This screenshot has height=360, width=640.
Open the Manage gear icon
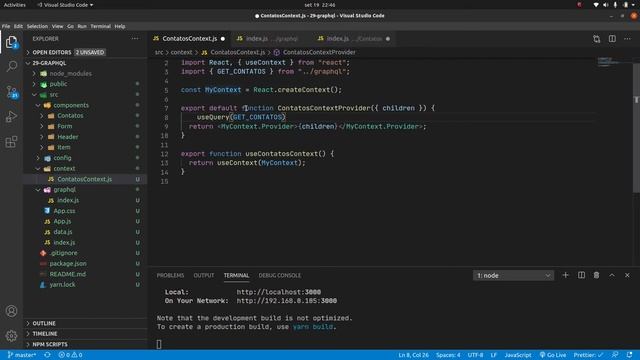(x=11, y=336)
